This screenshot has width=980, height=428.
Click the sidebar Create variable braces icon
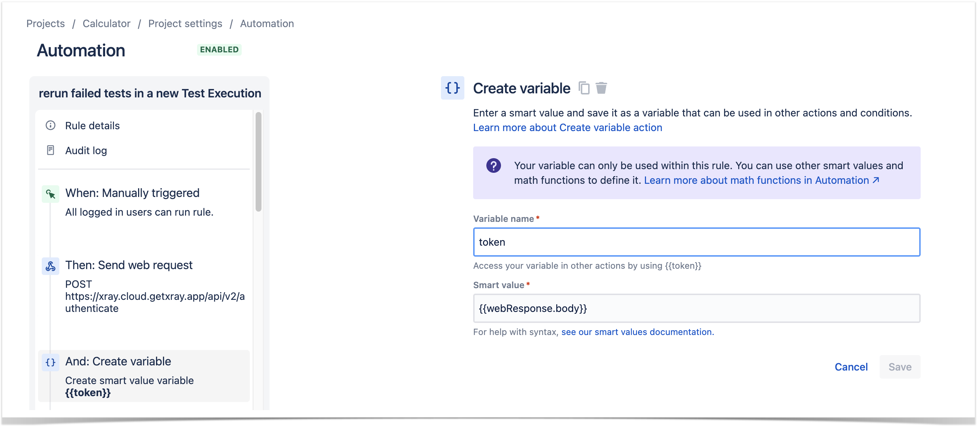[x=50, y=362]
